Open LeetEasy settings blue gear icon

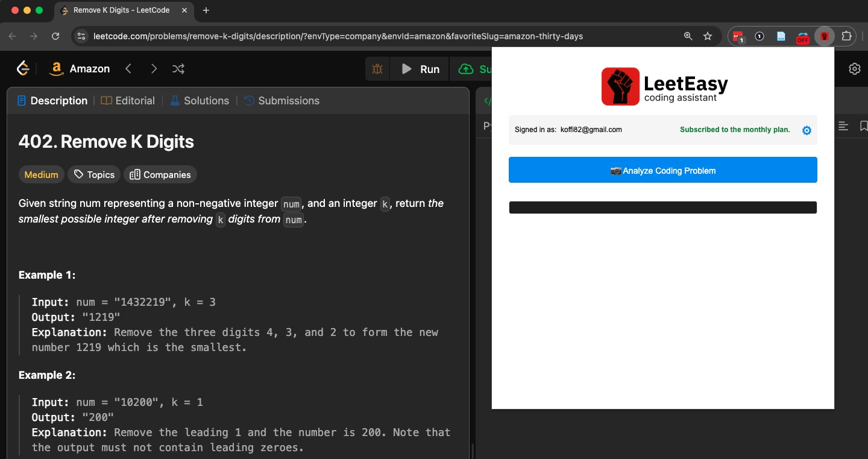[807, 130]
